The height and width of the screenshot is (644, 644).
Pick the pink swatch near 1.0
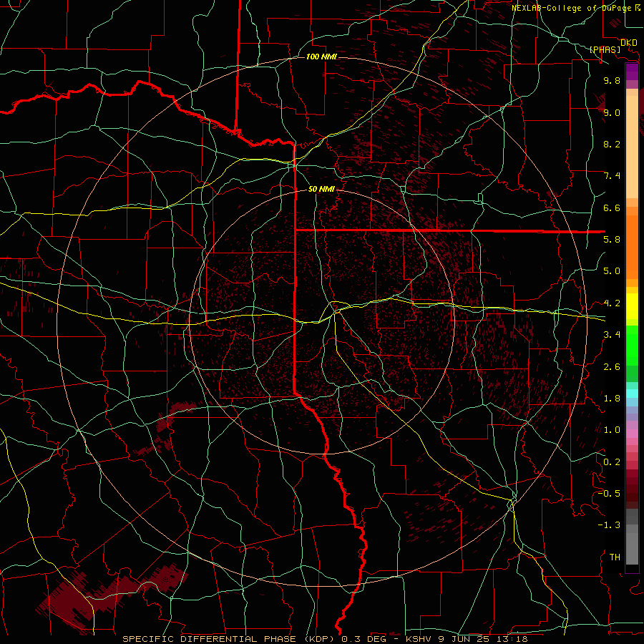point(632,434)
